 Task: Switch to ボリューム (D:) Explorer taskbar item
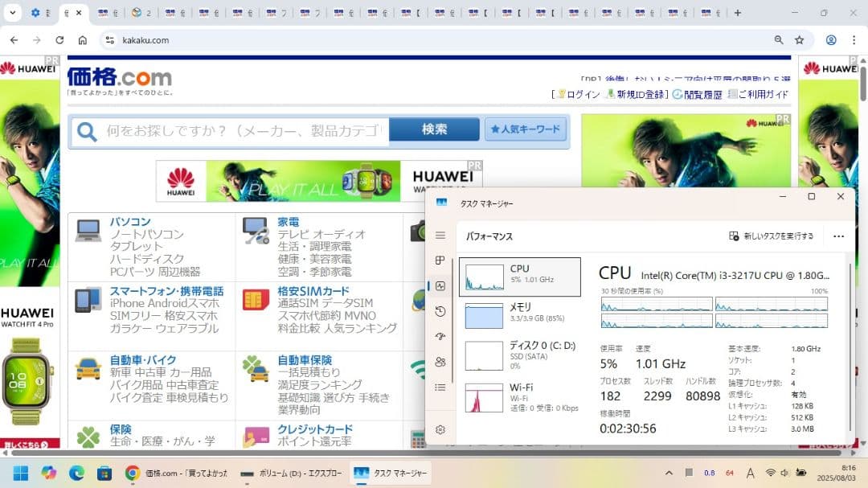click(291, 473)
